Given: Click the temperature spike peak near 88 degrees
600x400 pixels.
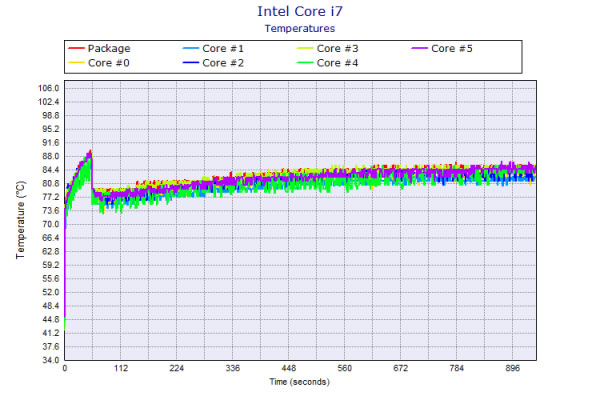Looking at the screenshot, I should 90,152.
